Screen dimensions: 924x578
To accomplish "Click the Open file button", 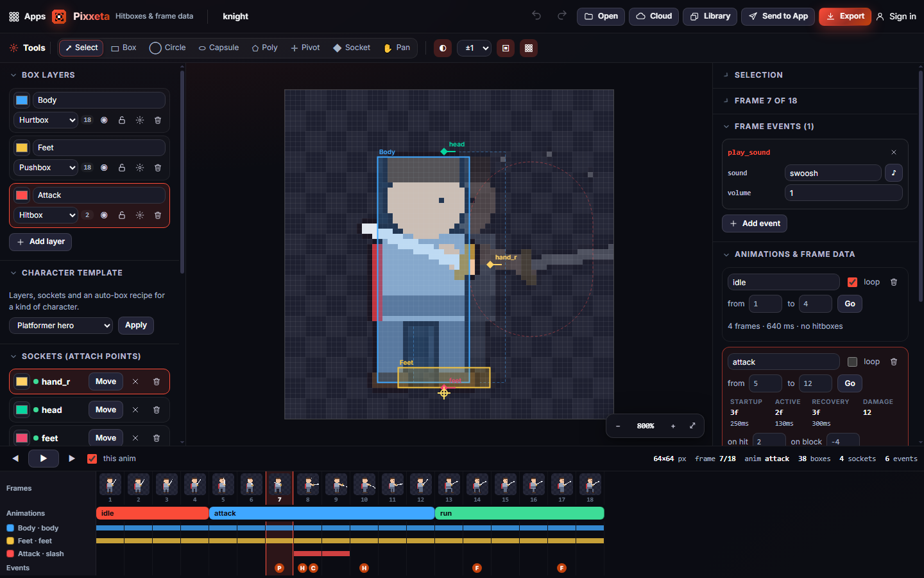I will click(x=601, y=16).
